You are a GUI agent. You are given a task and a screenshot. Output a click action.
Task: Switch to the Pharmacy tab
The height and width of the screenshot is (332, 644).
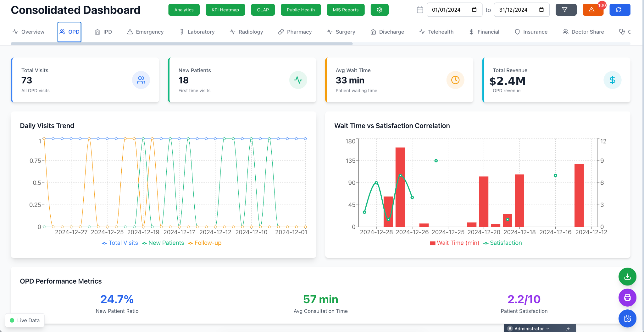pyautogui.click(x=295, y=32)
